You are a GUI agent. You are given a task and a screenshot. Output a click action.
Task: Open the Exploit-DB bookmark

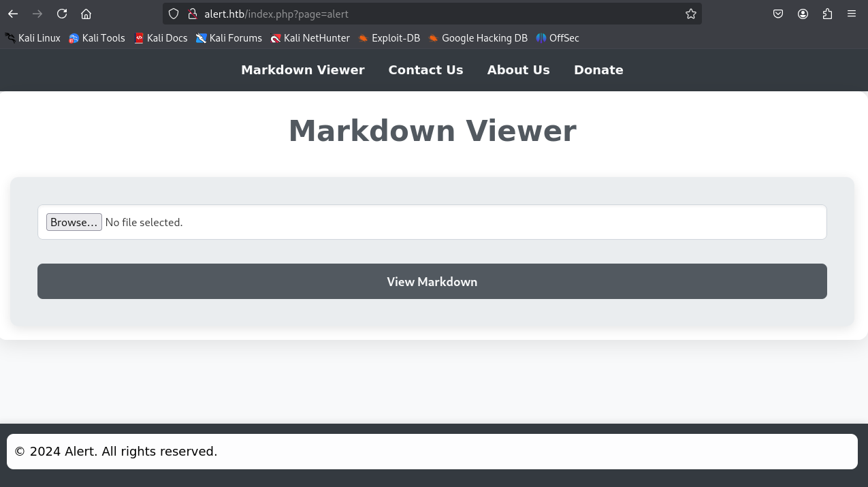point(389,38)
